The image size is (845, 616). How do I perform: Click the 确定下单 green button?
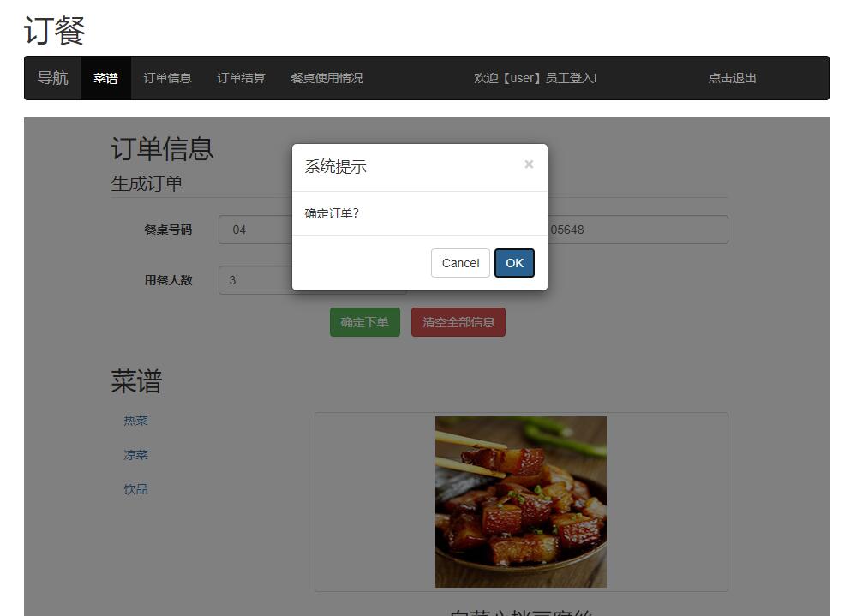click(x=364, y=321)
